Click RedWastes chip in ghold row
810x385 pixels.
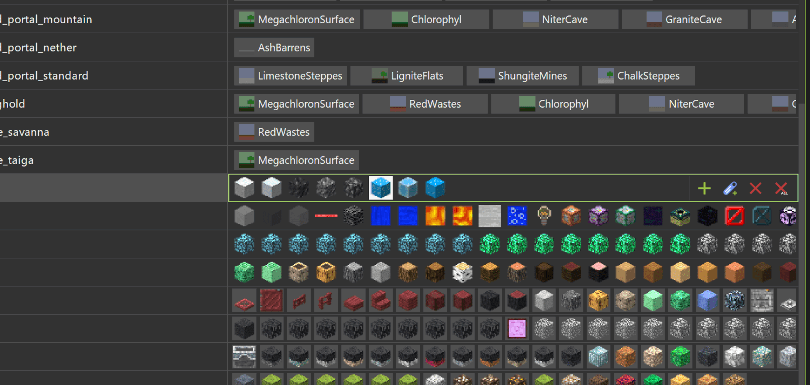coord(425,104)
